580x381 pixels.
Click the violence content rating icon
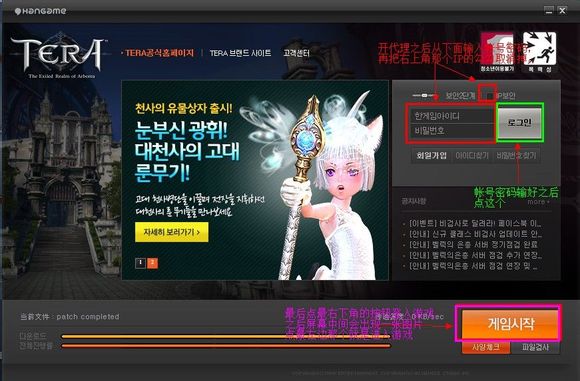pyautogui.click(x=540, y=52)
